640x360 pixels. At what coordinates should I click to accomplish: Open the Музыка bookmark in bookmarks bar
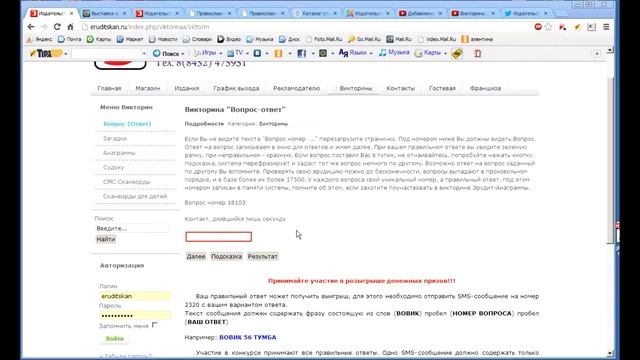point(260,39)
